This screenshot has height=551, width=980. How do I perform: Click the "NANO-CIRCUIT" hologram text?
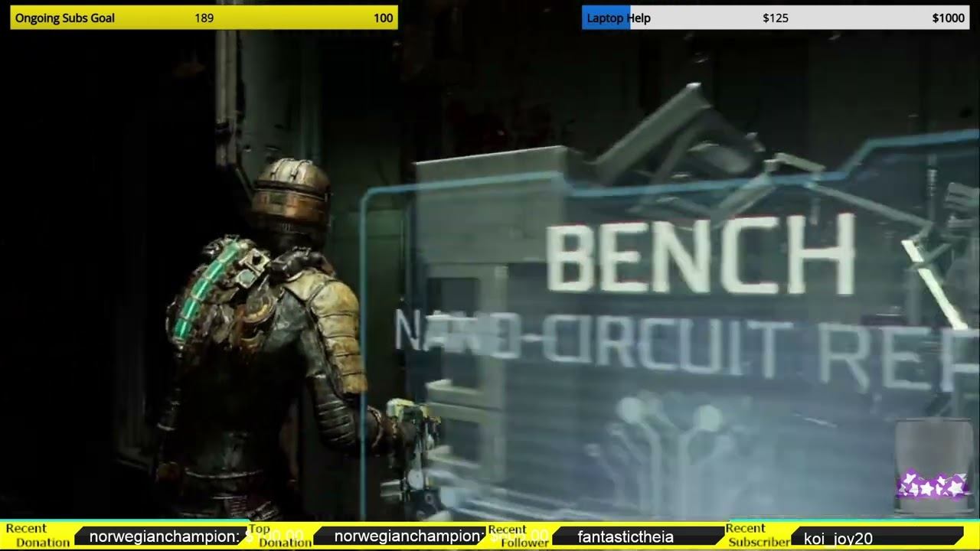coord(593,340)
